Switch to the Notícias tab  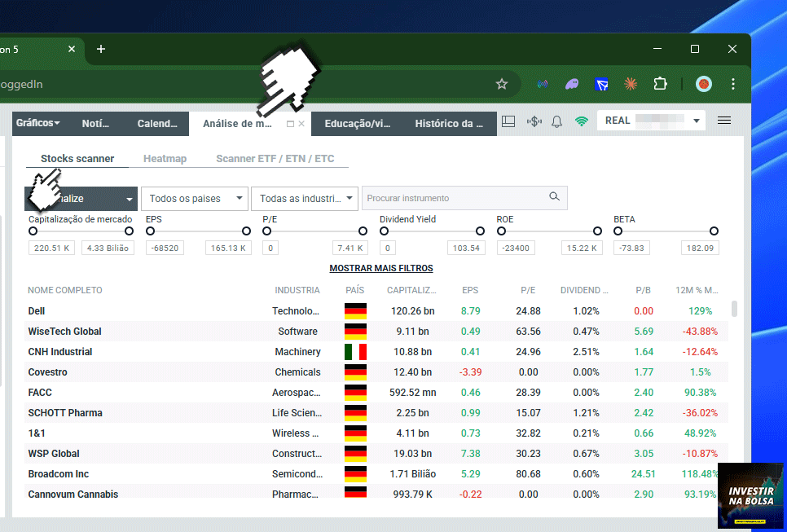(95, 124)
